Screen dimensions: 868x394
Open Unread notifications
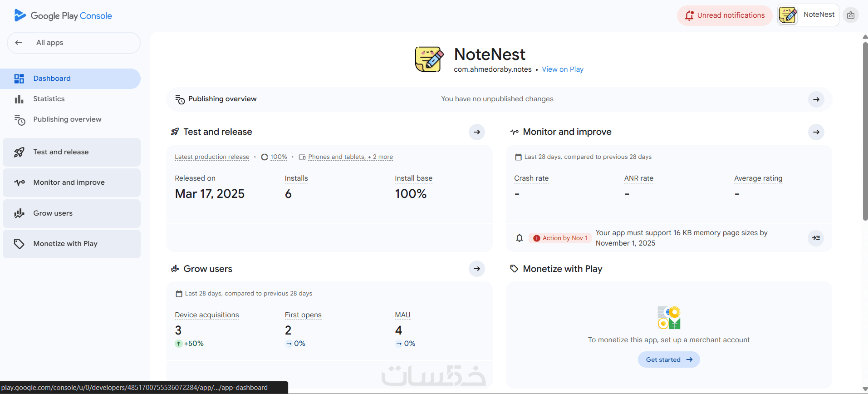(725, 15)
